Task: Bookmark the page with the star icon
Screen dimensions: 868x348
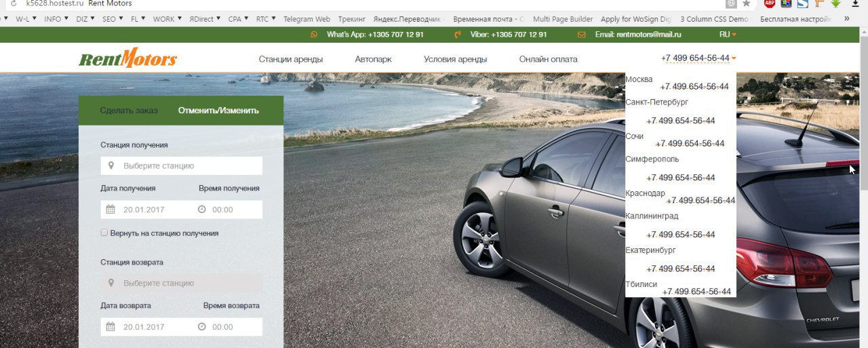Action: click(x=747, y=3)
